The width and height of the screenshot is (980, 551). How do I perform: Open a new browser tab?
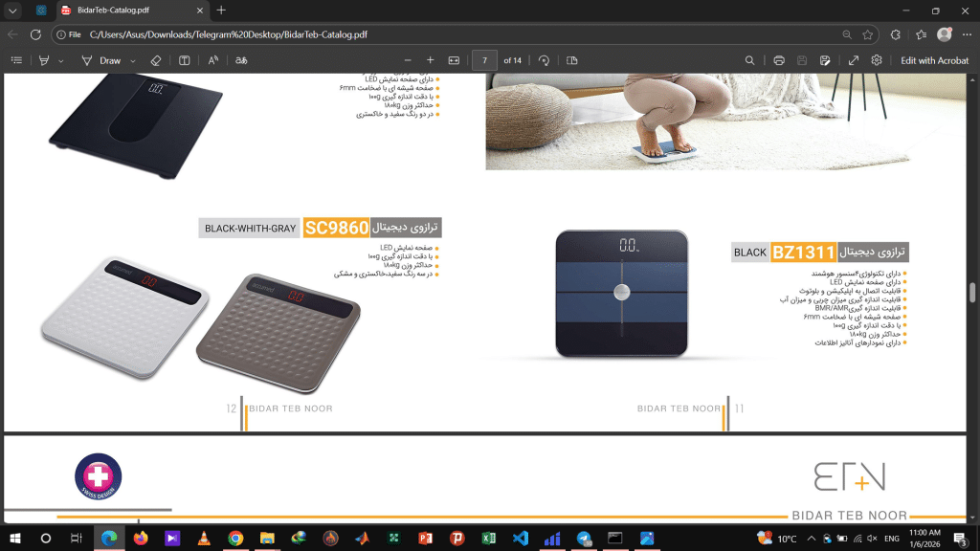coord(221,11)
